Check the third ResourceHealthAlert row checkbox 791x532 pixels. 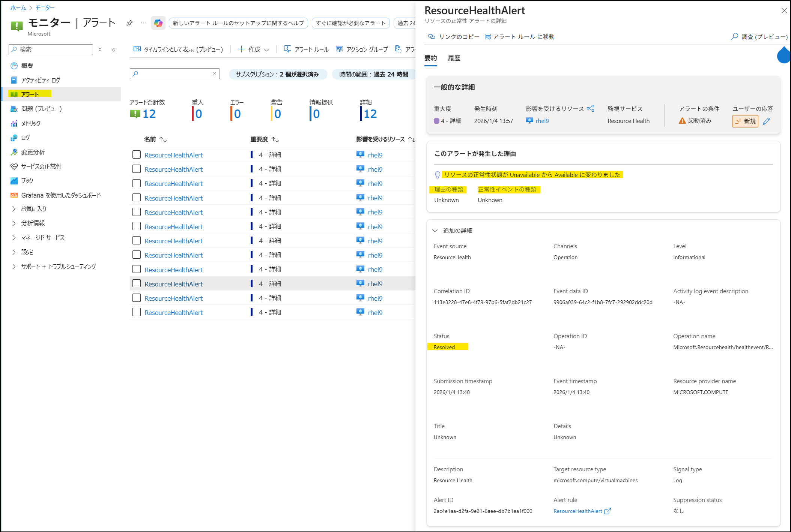tap(137, 183)
